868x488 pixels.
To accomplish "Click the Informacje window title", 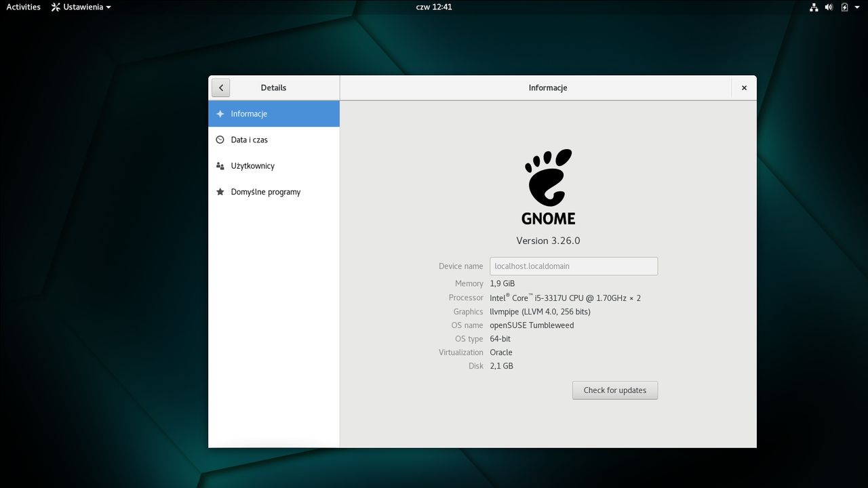I will click(548, 87).
